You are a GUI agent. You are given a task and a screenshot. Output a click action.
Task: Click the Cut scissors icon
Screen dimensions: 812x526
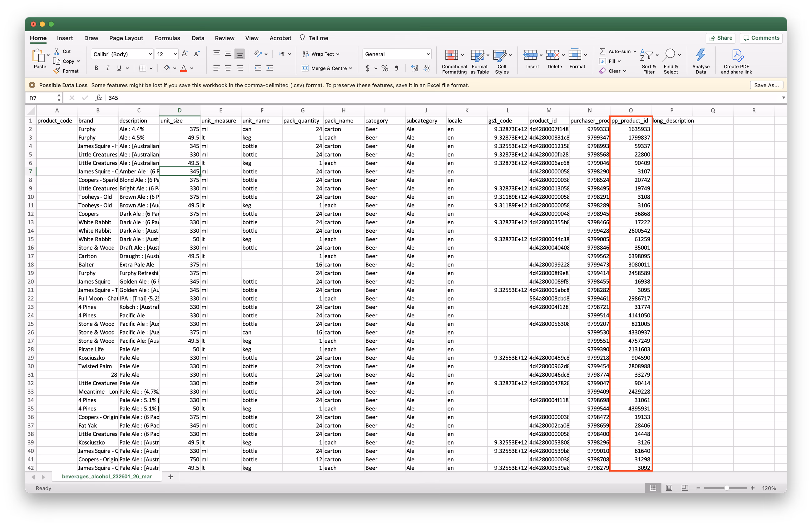(57, 51)
